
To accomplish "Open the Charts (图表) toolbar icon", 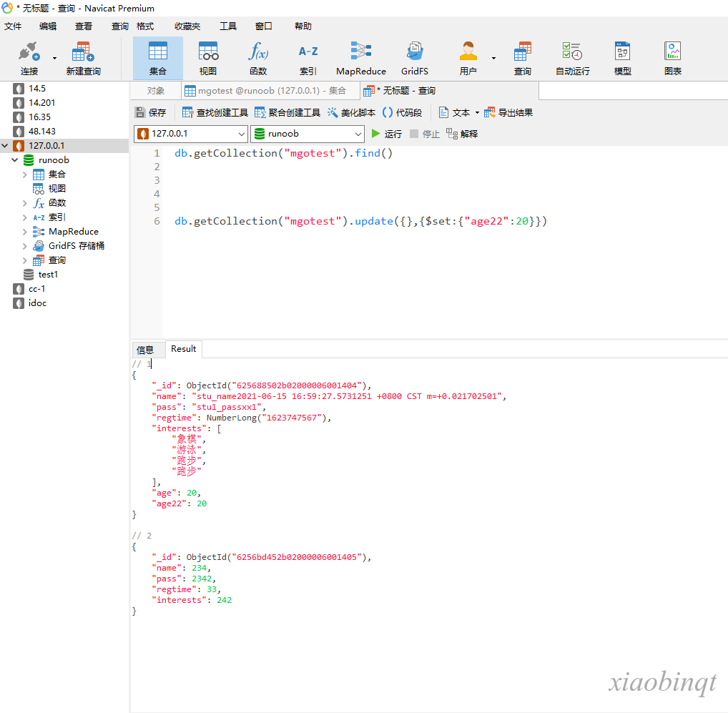I will coord(673,51).
